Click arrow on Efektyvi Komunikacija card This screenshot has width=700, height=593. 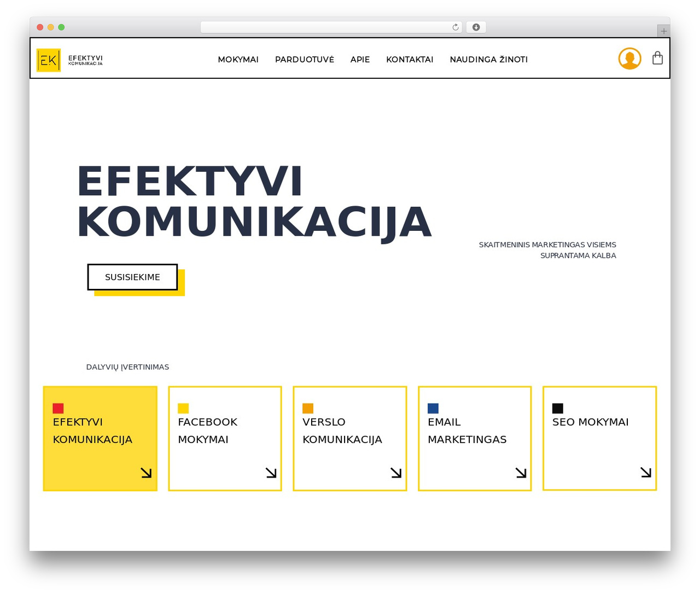pyautogui.click(x=146, y=473)
